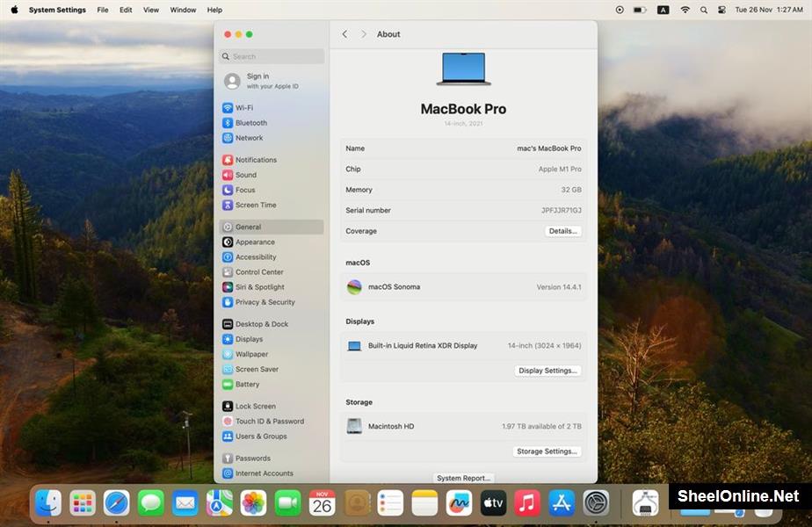Open Siri & Spotlight settings

[272, 287]
